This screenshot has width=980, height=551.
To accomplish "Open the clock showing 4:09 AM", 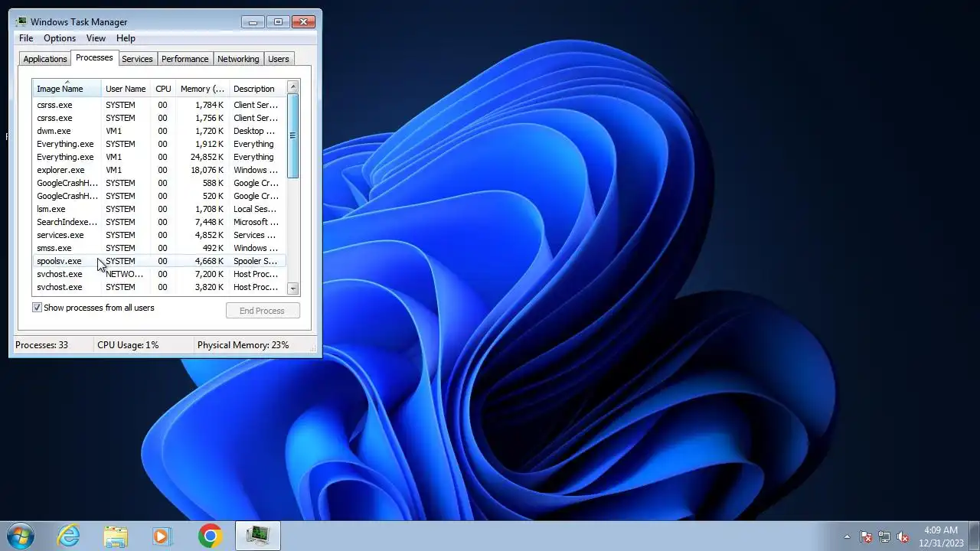I will [941, 536].
